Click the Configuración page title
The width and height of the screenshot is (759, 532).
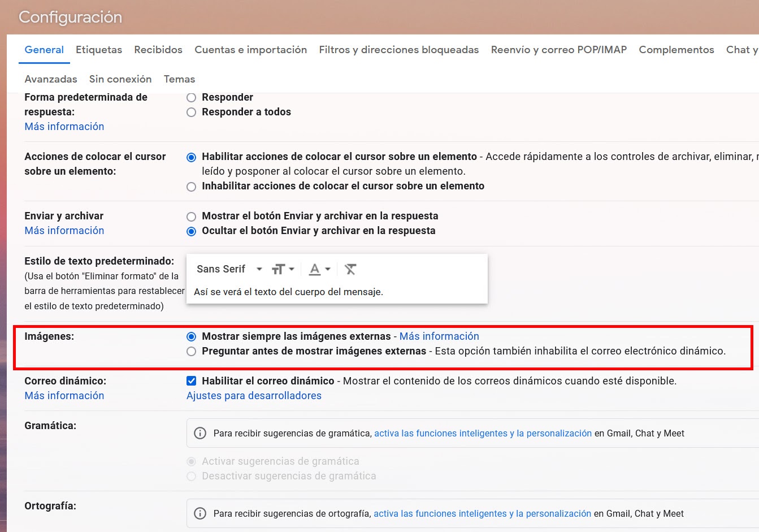pyautogui.click(x=70, y=18)
